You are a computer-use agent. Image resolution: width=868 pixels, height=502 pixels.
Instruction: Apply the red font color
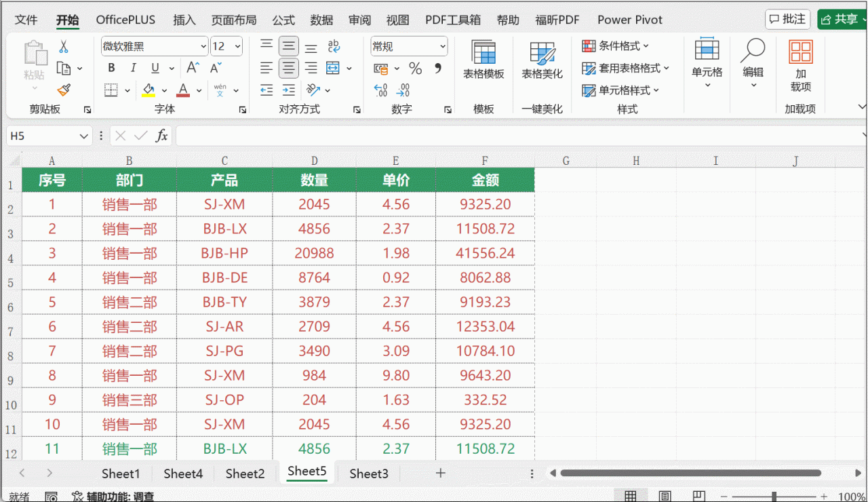point(183,90)
